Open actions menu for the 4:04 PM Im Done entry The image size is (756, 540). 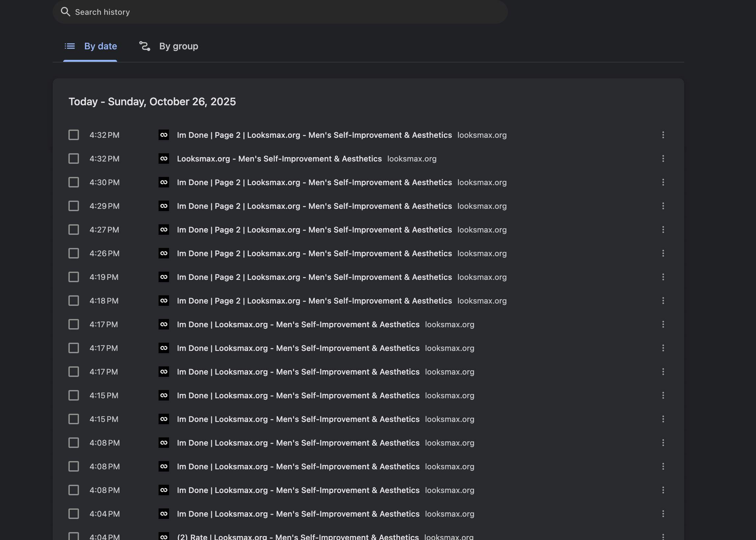(663, 514)
